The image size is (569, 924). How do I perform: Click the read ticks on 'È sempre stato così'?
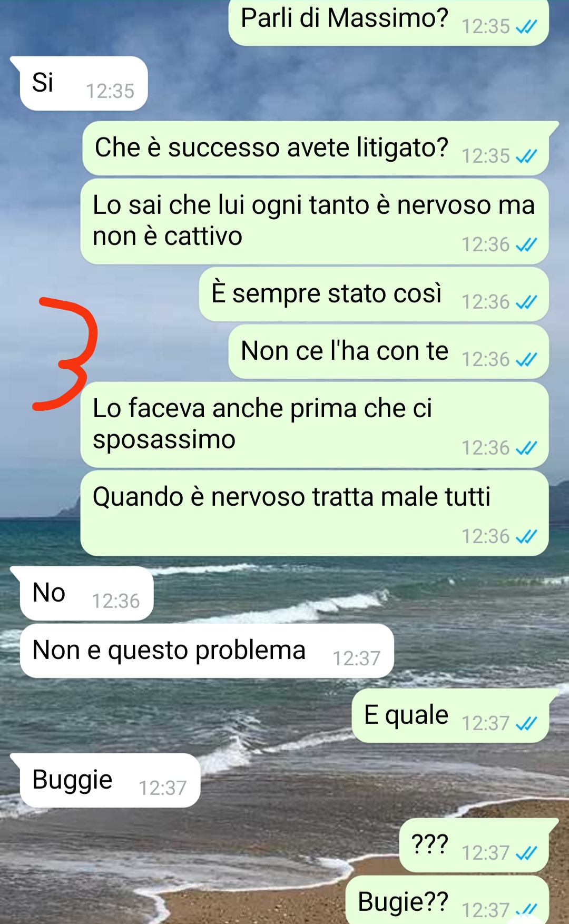click(x=526, y=302)
